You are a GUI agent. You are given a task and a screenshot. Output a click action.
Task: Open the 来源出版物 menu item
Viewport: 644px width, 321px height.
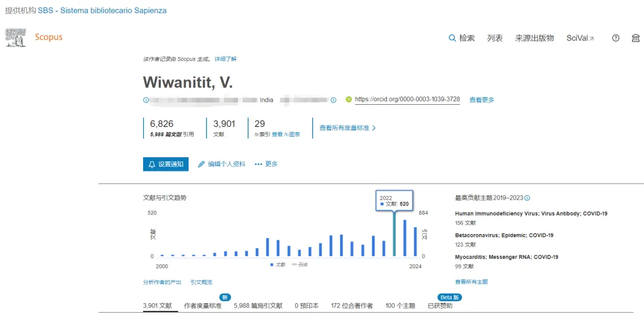(534, 38)
